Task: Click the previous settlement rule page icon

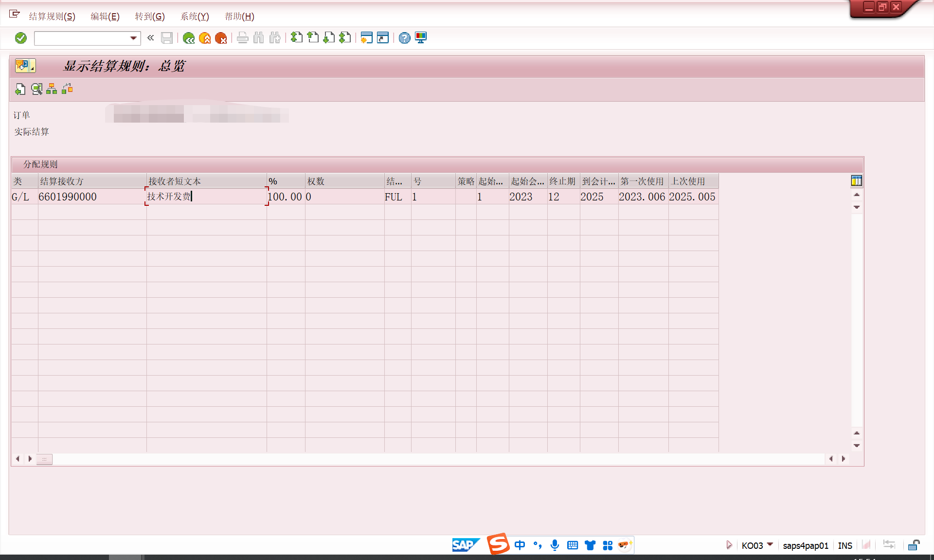Action: (20, 89)
